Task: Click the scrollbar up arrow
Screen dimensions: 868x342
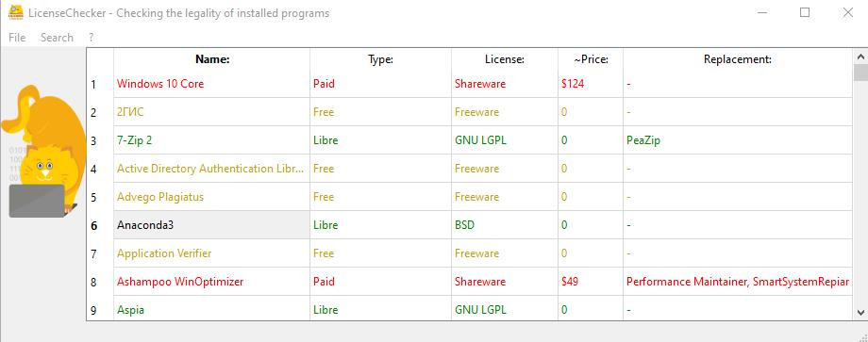Action: [x=860, y=57]
